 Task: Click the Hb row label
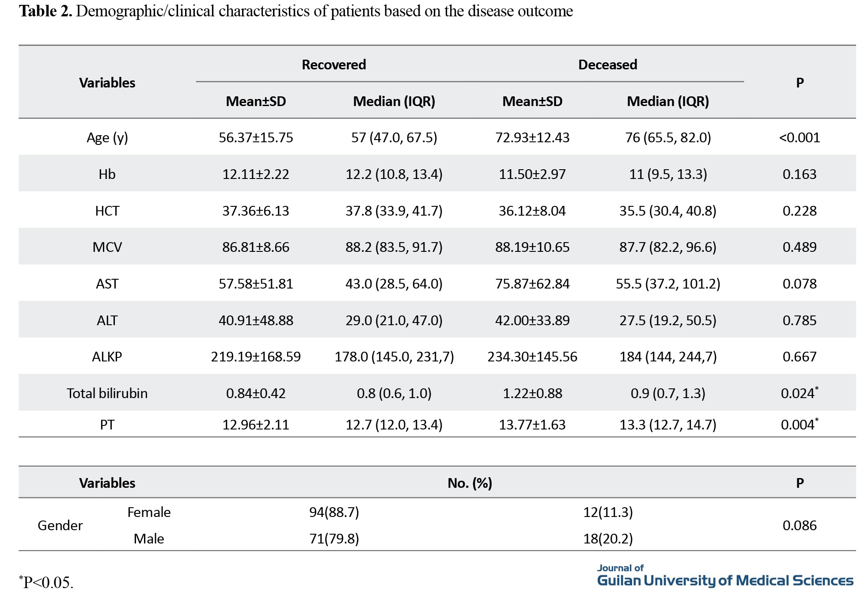(107, 175)
